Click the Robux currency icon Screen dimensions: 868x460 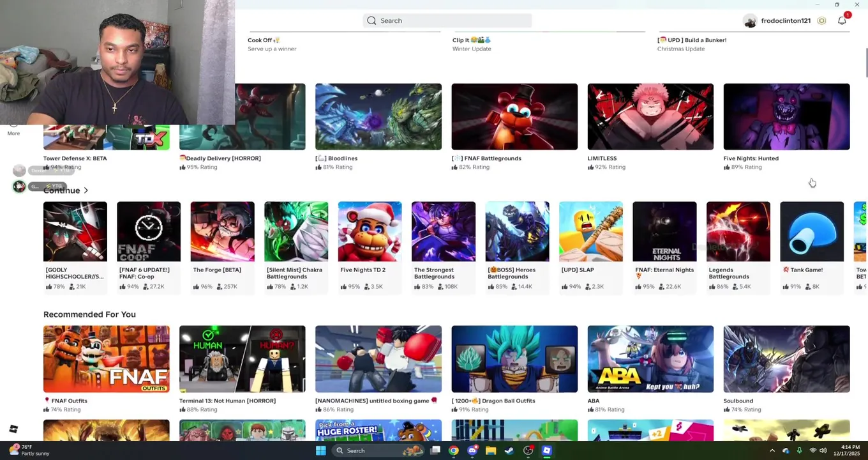[x=821, y=21]
